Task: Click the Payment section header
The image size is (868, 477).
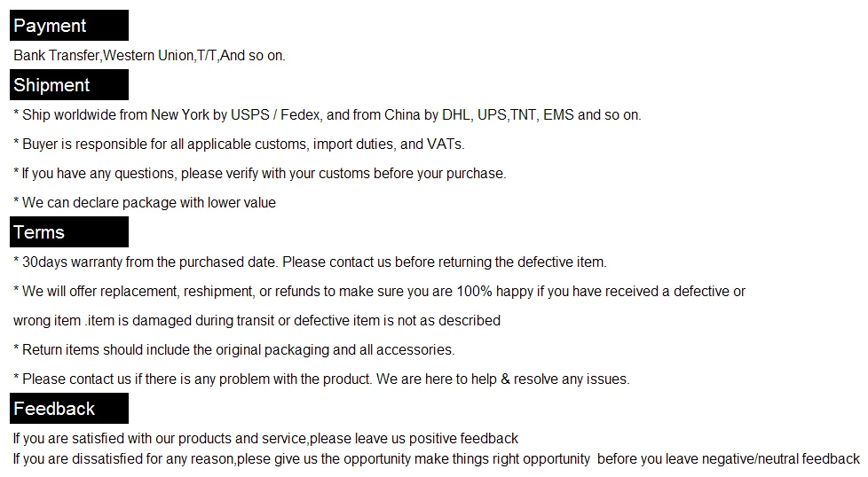Action: coord(68,26)
